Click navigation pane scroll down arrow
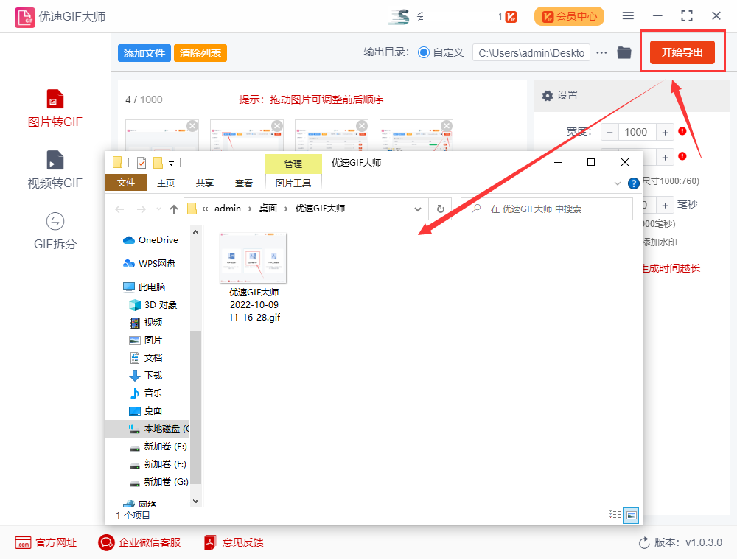Screen dimensions: 737x560 click(x=196, y=501)
